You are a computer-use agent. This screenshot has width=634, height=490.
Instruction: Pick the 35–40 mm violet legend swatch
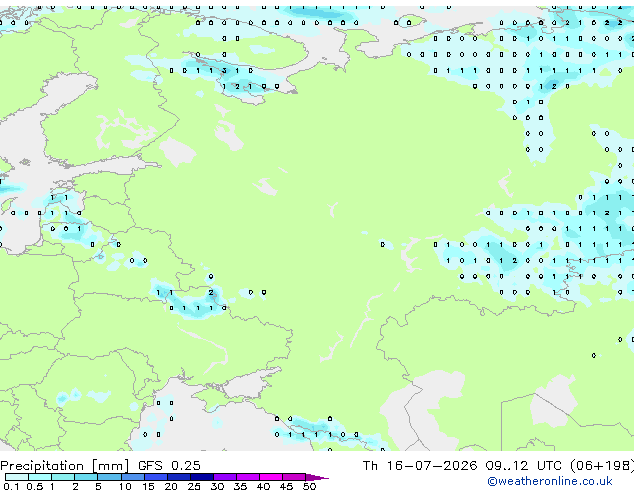248,477
